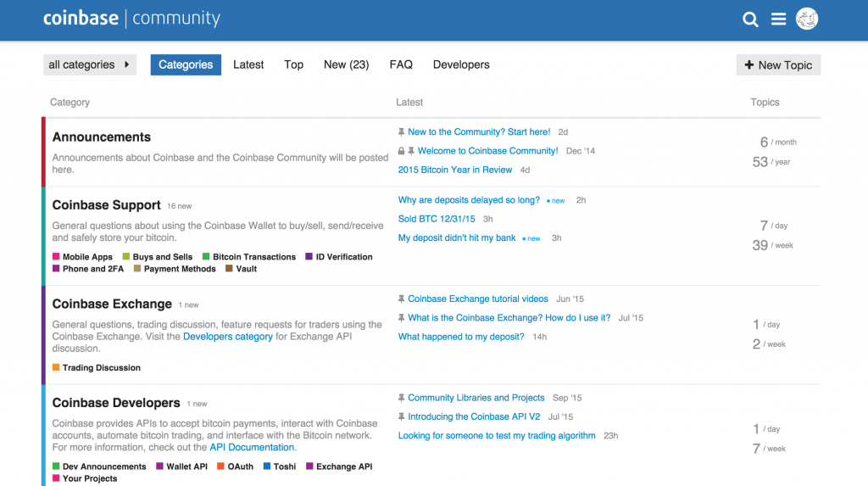Open 'Introducing the Coinbase API V2' topic

474,416
